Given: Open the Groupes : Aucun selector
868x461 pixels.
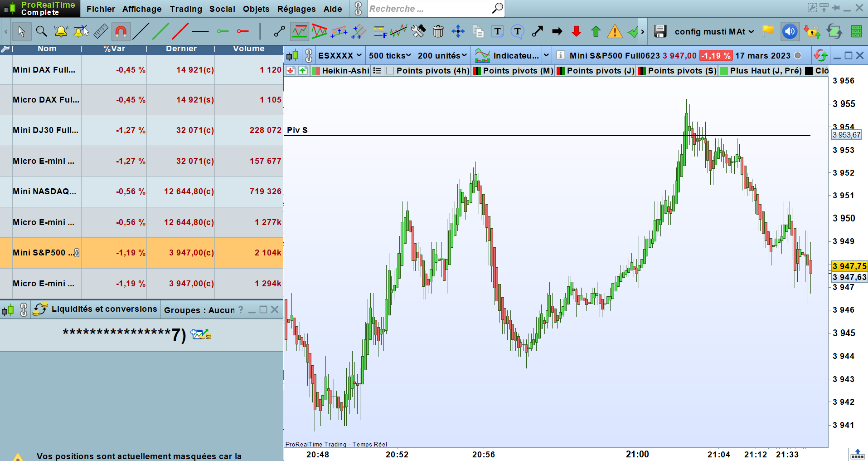Looking at the screenshot, I should pyautogui.click(x=199, y=310).
